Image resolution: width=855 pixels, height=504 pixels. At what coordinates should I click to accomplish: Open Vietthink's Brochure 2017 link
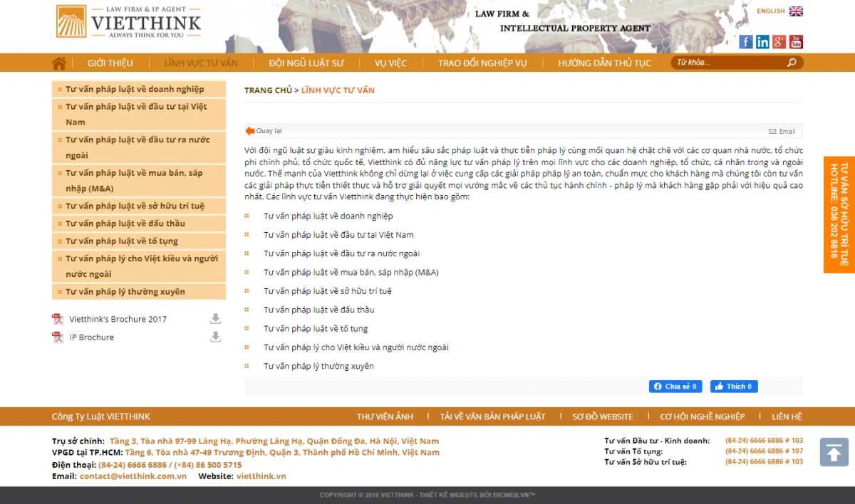[x=118, y=319]
